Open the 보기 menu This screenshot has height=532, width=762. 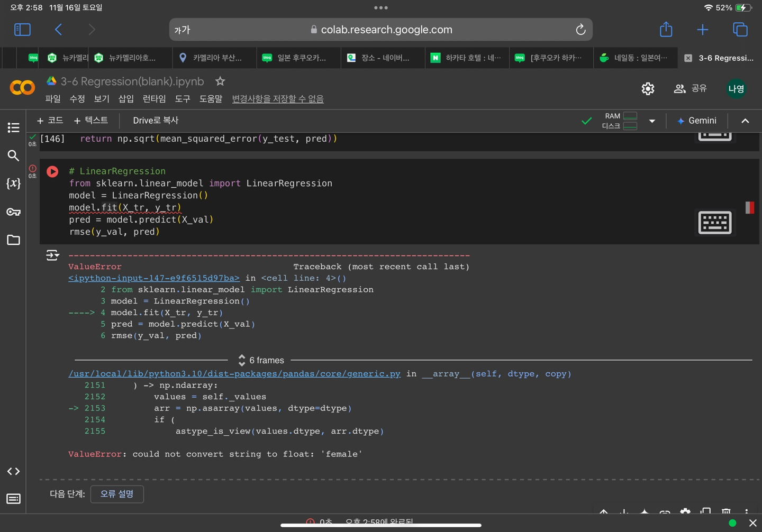(x=102, y=99)
